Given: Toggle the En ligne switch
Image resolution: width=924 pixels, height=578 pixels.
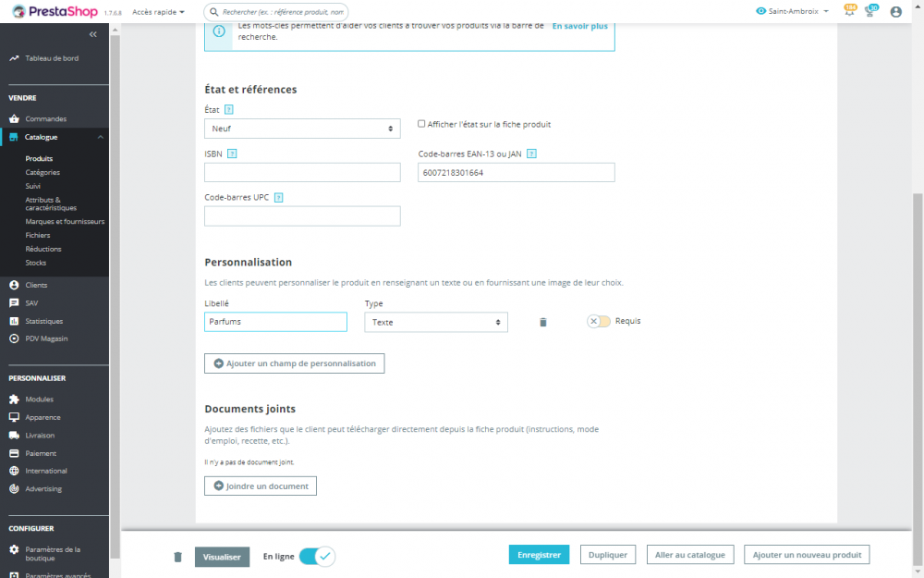Looking at the screenshot, I should pyautogui.click(x=317, y=556).
